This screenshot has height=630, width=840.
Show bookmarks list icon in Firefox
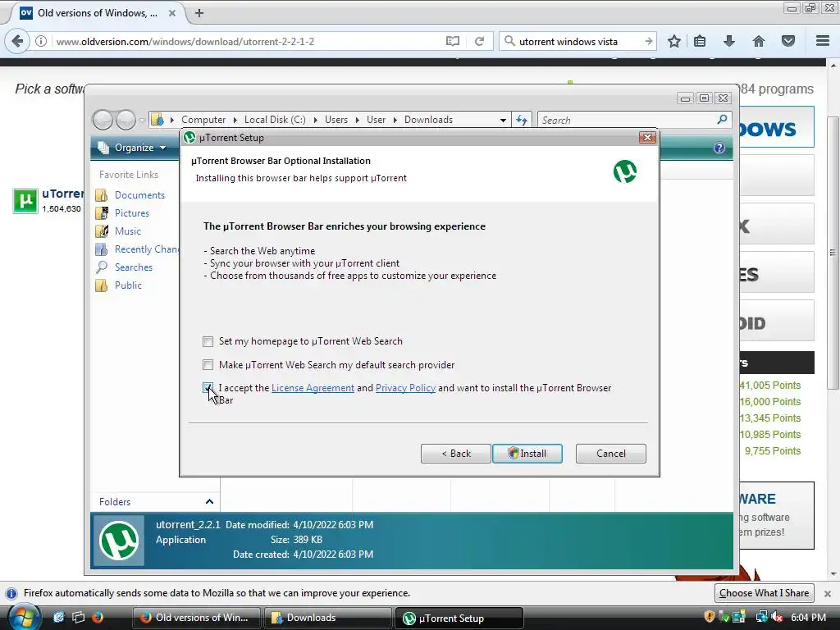click(700, 41)
